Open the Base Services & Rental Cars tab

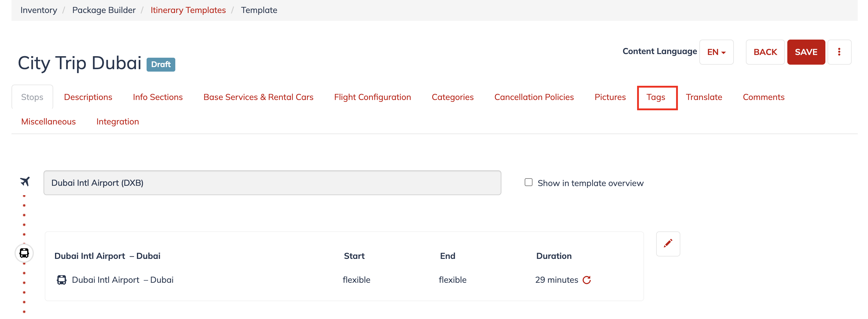(258, 97)
